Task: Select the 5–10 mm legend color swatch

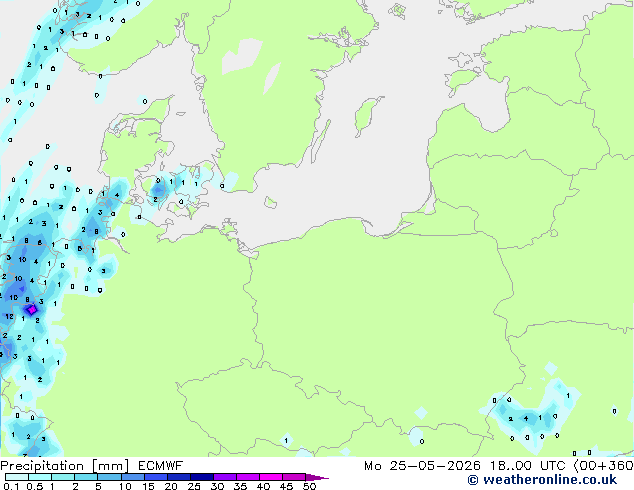Action: [109, 477]
